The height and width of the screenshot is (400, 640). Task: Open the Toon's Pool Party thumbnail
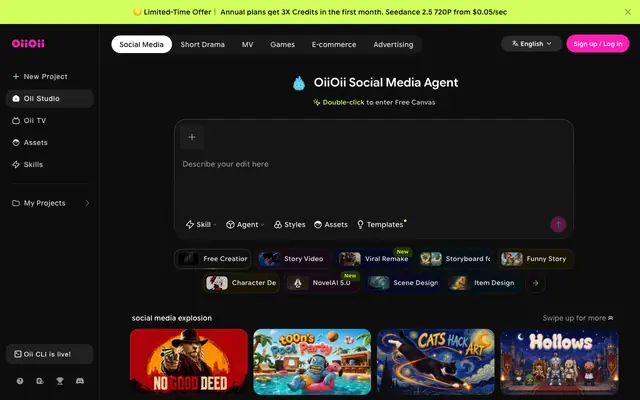click(x=312, y=362)
